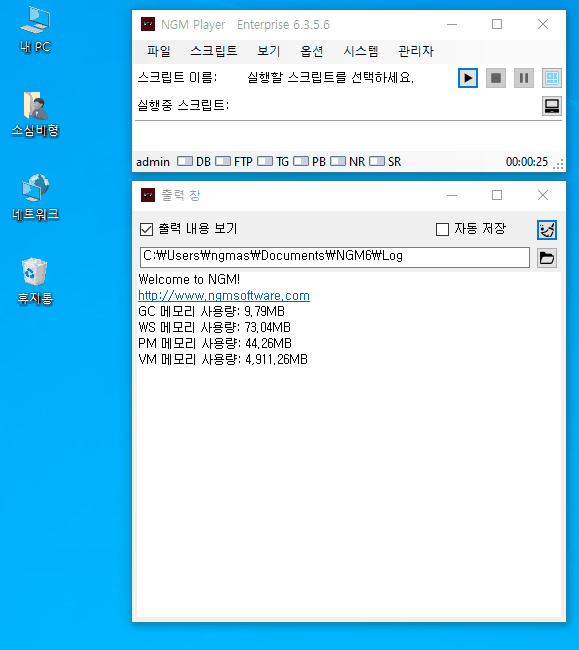Open the ngmsoftware.com link
This screenshot has width=579, height=650.
(x=224, y=296)
